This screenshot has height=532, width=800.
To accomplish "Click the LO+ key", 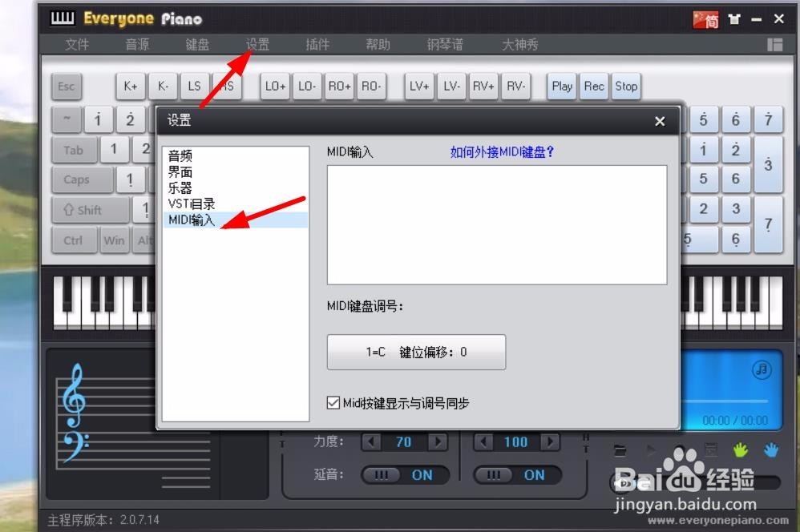I will click(275, 87).
